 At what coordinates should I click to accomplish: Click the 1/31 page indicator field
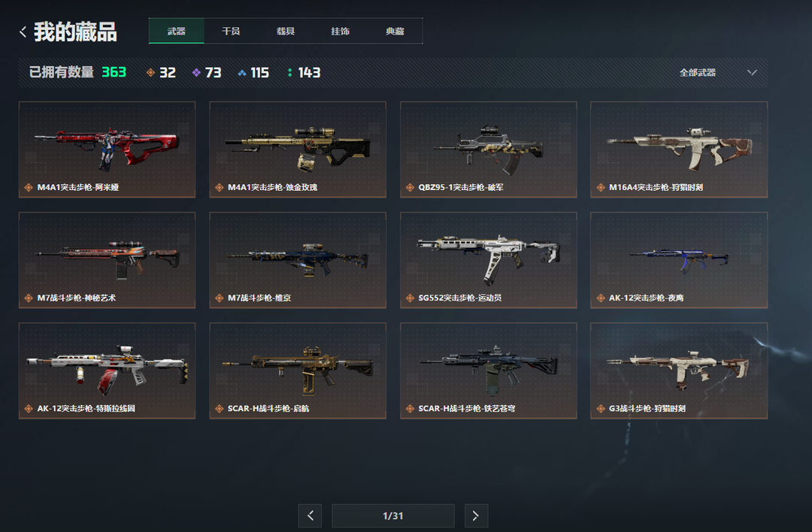(x=393, y=515)
